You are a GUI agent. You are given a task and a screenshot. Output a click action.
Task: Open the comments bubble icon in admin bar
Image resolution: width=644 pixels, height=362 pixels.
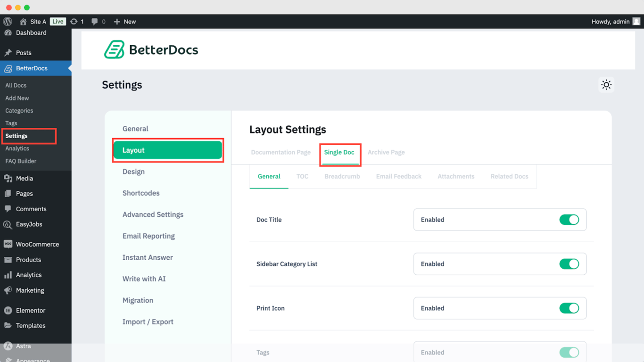coord(95,22)
